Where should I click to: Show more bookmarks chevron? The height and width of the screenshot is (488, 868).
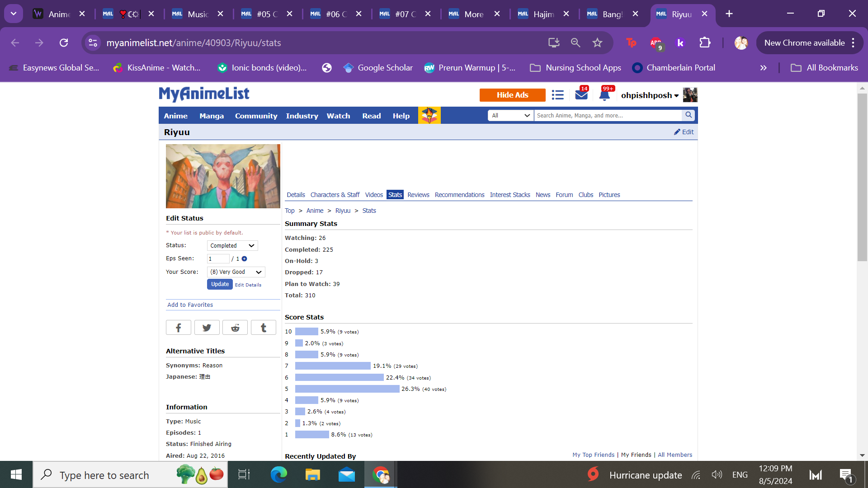click(763, 68)
